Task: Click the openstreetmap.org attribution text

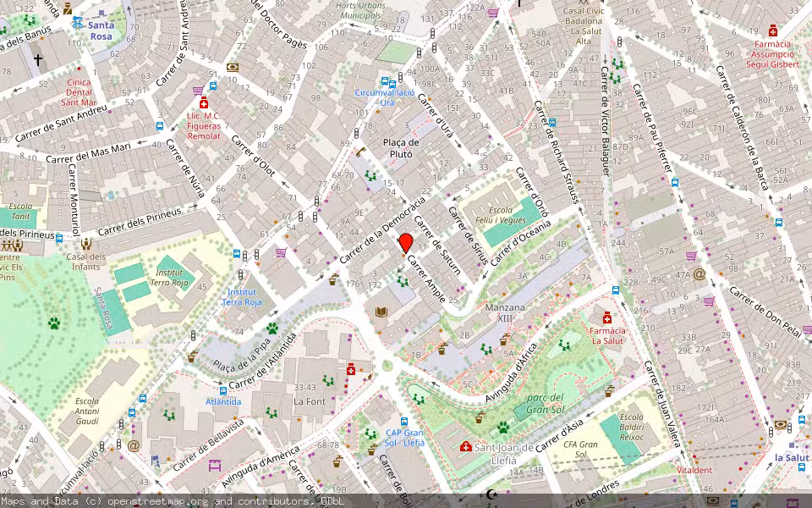Action: [x=160, y=501]
